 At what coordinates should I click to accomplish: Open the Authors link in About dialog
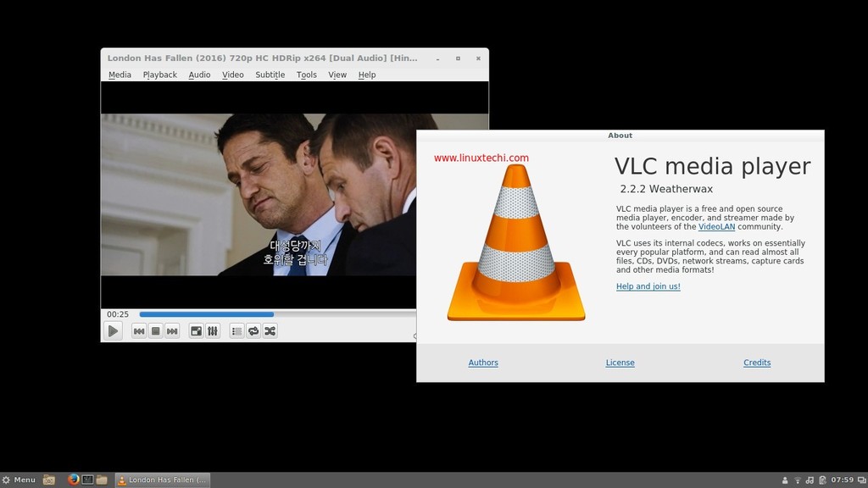pos(483,363)
